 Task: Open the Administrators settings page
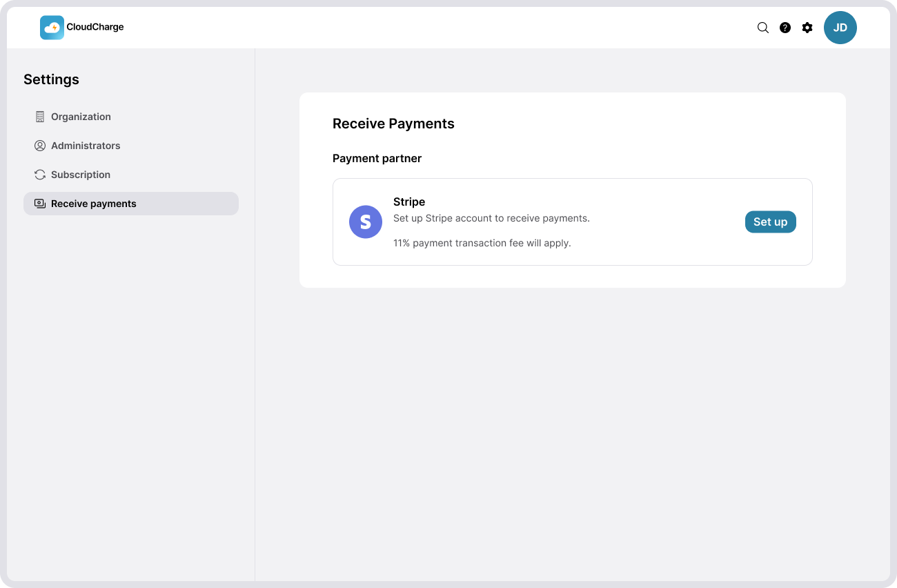(131, 146)
